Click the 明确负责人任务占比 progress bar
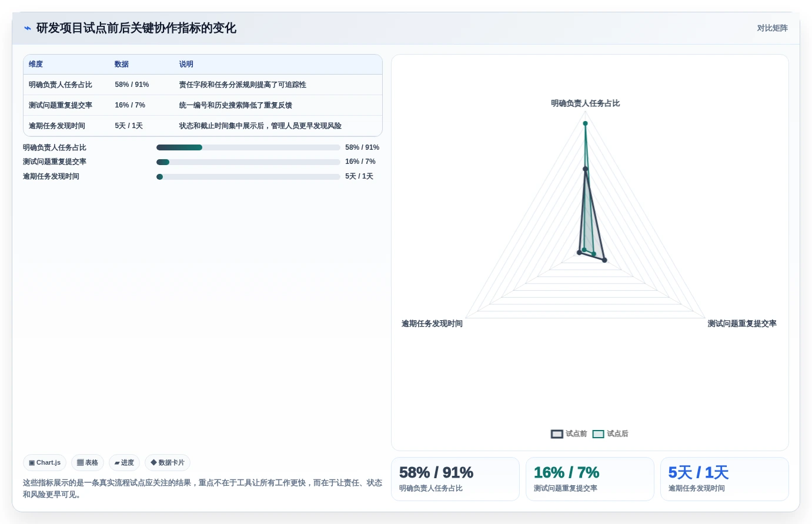 point(248,147)
